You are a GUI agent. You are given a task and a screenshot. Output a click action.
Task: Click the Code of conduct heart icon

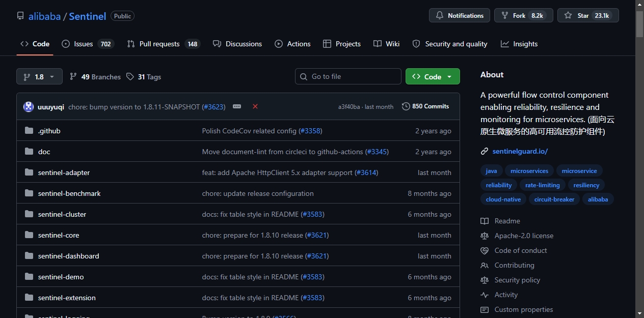click(485, 250)
